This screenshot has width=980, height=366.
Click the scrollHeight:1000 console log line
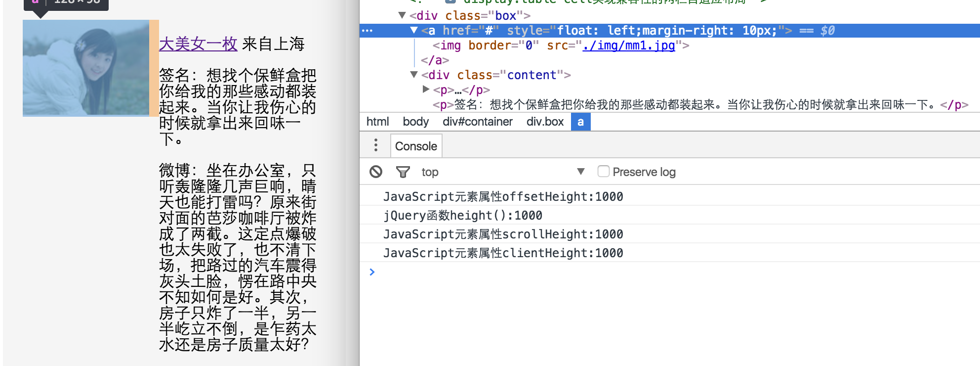(x=503, y=234)
